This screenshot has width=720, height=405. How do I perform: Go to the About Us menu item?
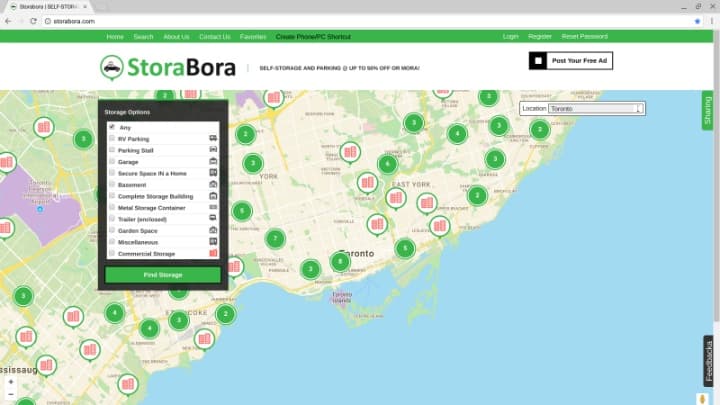(176, 37)
